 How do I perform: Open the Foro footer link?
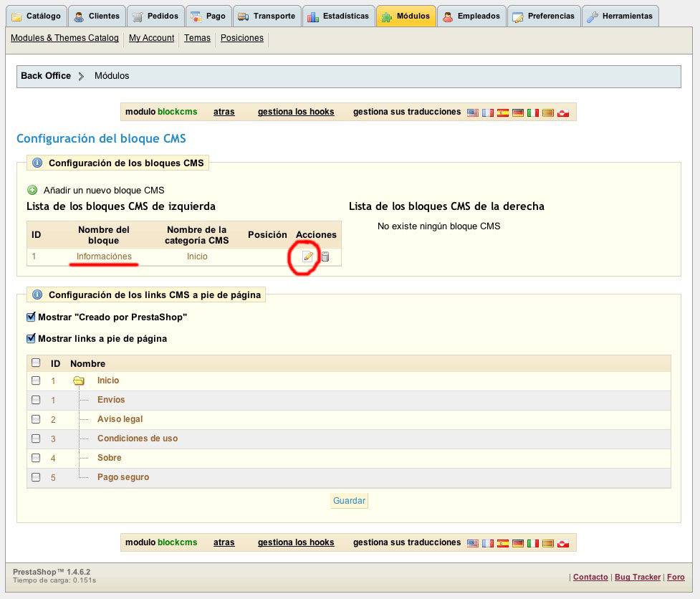(x=676, y=577)
